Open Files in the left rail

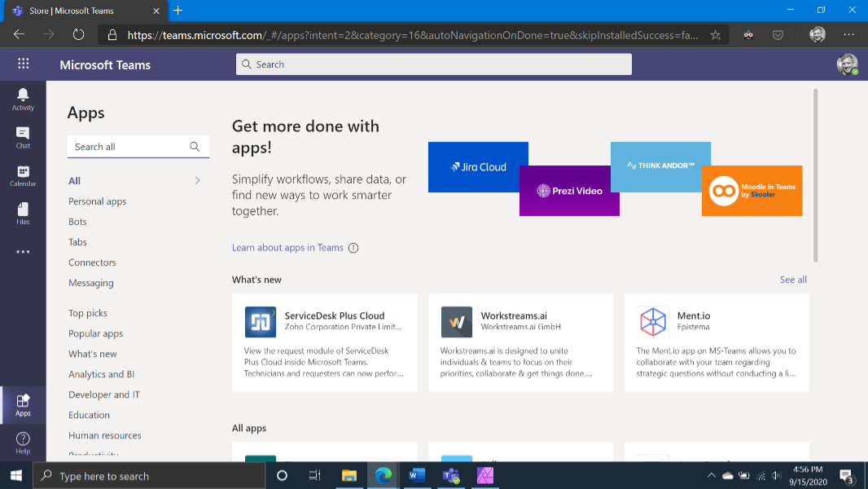tap(23, 214)
